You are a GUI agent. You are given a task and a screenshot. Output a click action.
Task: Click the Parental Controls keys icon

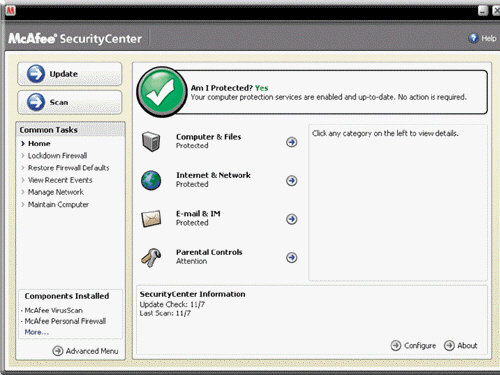pyautogui.click(x=151, y=257)
